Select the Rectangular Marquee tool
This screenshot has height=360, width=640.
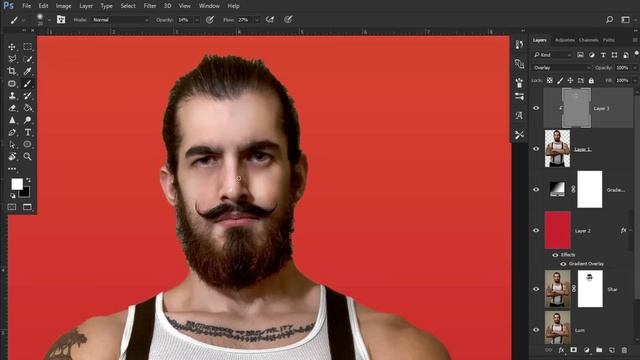pyautogui.click(x=27, y=47)
